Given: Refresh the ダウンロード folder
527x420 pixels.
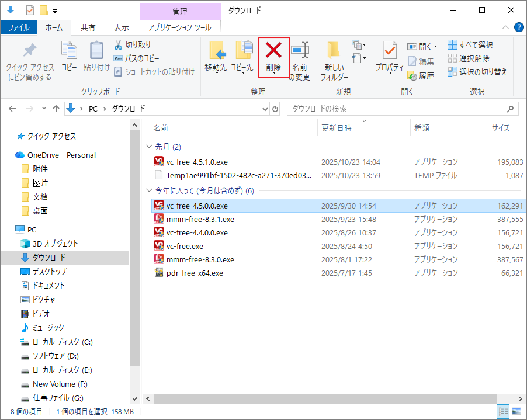Looking at the screenshot, I should pyautogui.click(x=275, y=109).
